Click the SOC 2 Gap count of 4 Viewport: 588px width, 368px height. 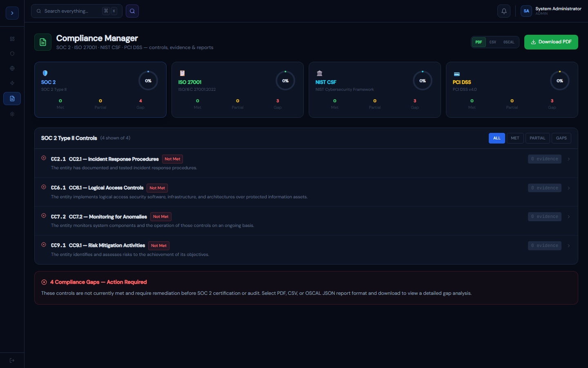pyautogui.click(x=140, y=101)
